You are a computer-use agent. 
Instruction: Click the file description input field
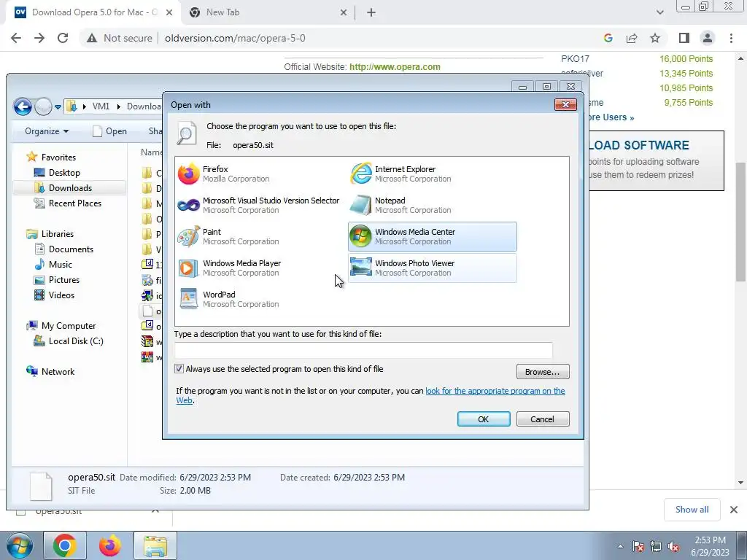(x=363, y=350)
